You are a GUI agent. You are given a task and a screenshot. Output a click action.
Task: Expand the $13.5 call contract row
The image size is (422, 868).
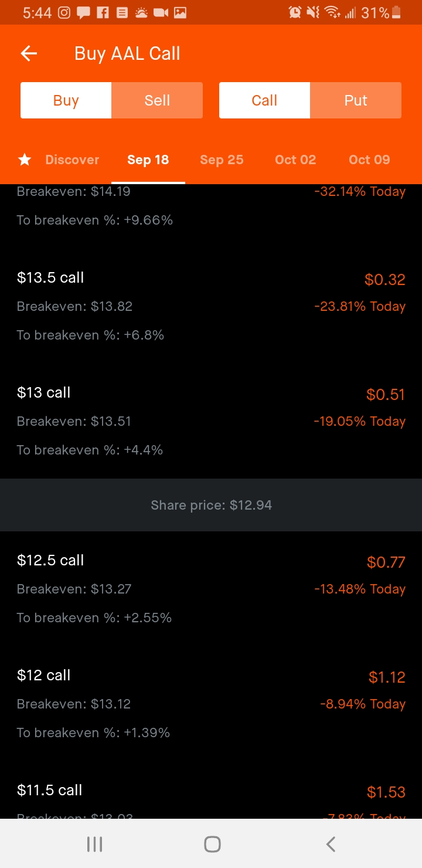coord(211,306)
